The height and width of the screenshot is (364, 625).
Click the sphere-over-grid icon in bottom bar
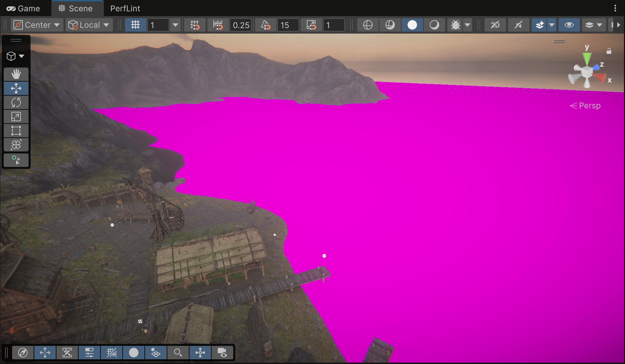coord(156,353)
